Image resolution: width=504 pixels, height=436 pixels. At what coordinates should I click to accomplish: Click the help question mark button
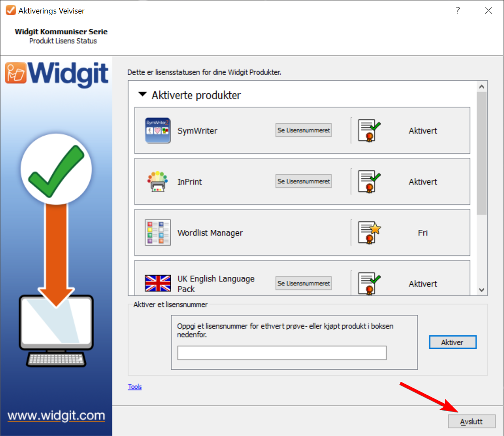click(458, 10)
